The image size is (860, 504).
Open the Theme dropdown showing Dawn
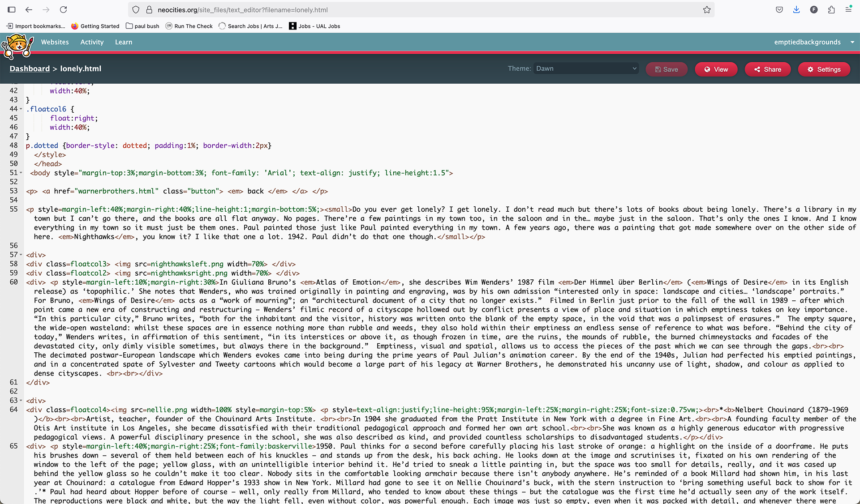click(586, 68)
